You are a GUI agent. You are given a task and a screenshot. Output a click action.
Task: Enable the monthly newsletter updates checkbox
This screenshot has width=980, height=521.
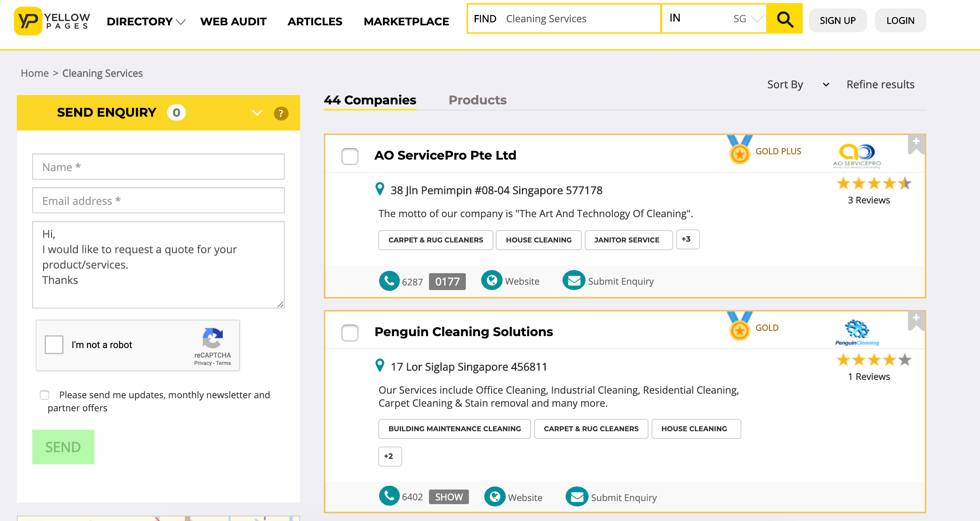45,395
